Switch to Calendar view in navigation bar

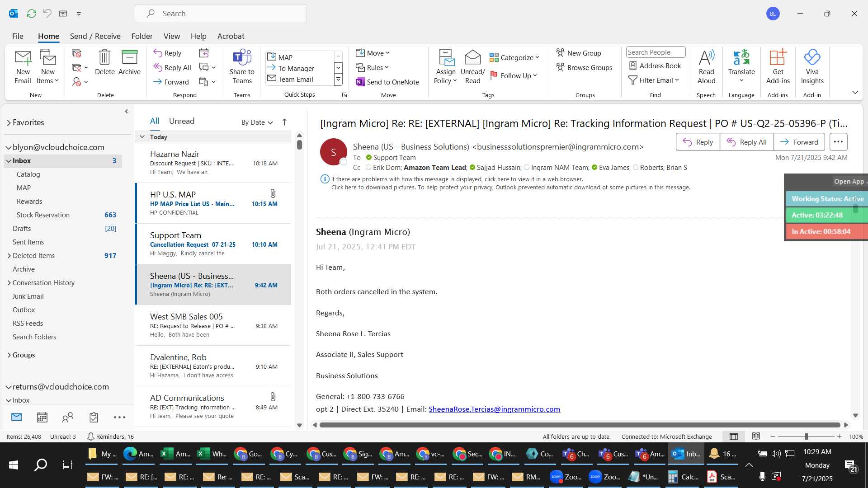pos(42,418)
